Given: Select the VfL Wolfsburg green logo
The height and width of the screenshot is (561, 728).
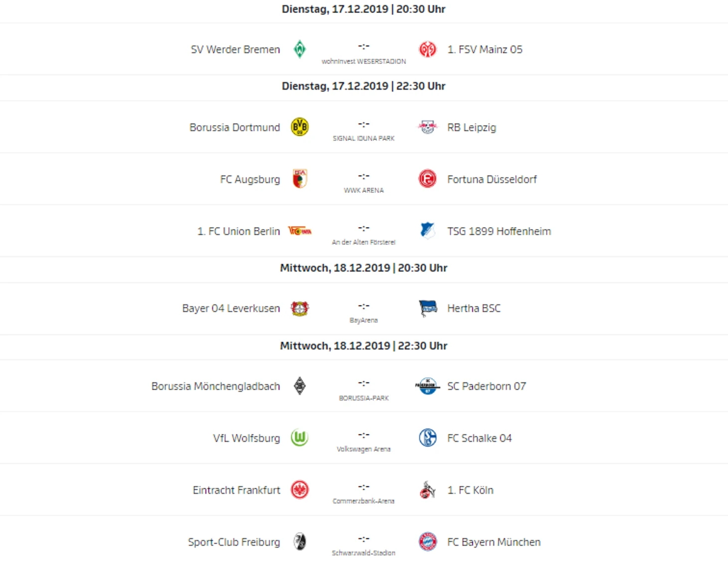Looking at the screenshot, I should 300,438.
